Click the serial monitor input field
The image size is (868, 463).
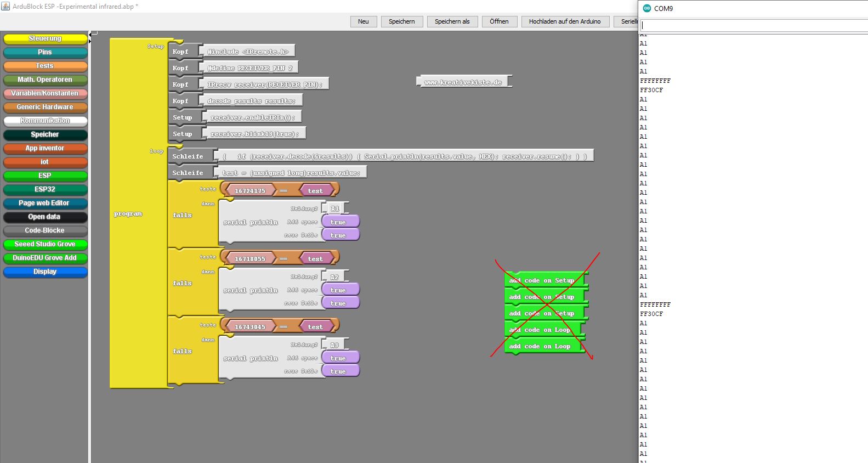click(x=754, y=25)
